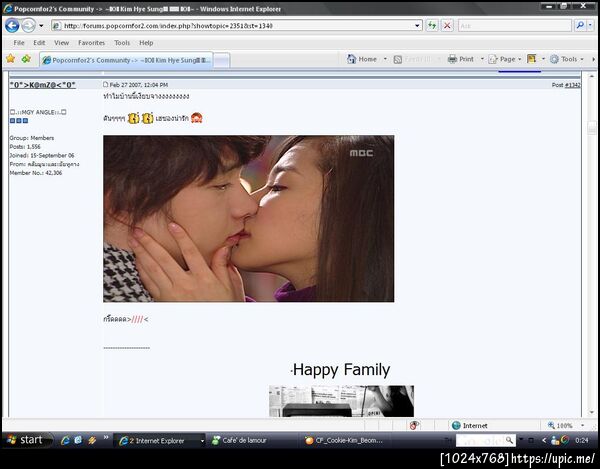This screenshot has height=469, width=600.
Task: Expand the Print options dropdown arrow
Action: coord(482,59)
